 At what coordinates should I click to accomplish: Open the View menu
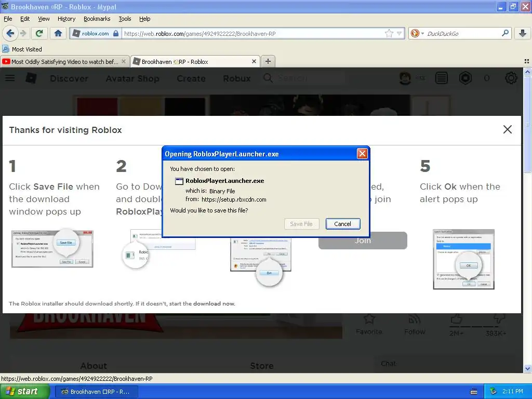(44, 19)
